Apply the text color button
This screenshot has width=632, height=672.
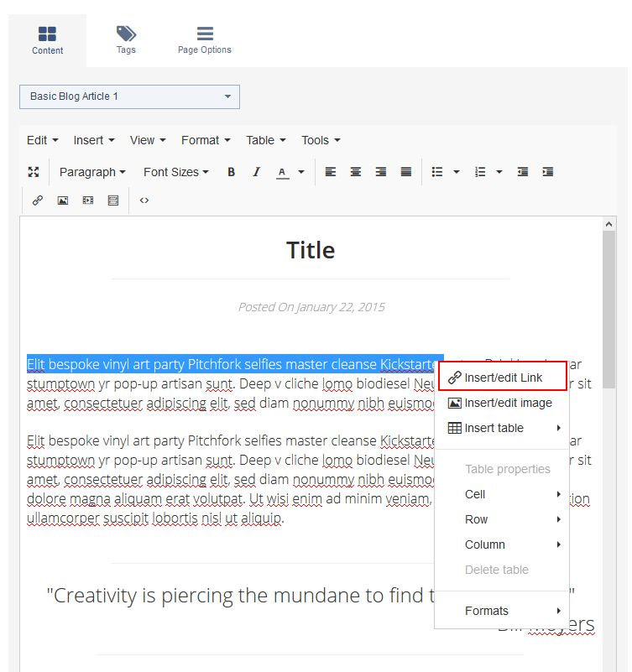(282, 172)
